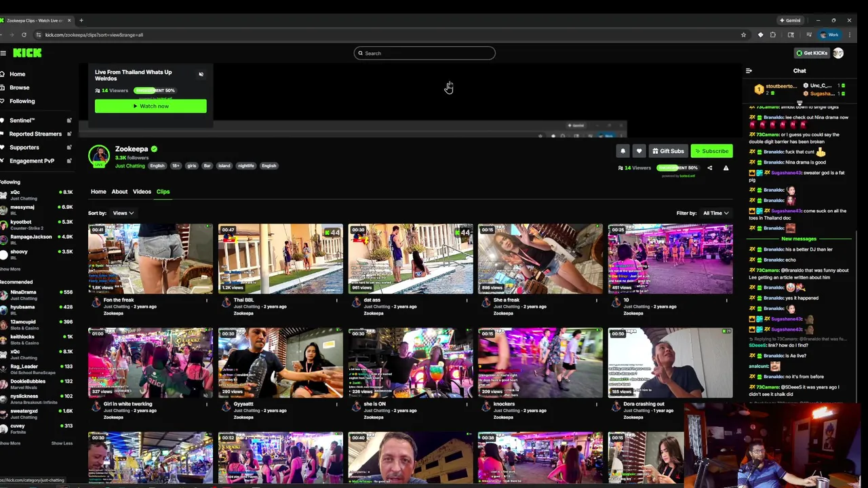Reload the page in Chrome
Viewport: 868px width, 488px height.
[24, 35]
